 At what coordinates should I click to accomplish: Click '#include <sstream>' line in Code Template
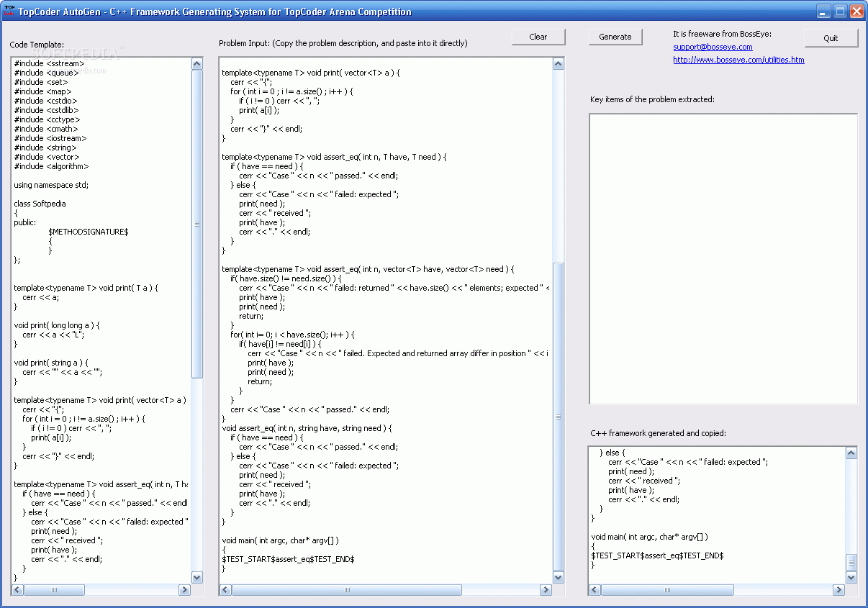pos(49,63)
